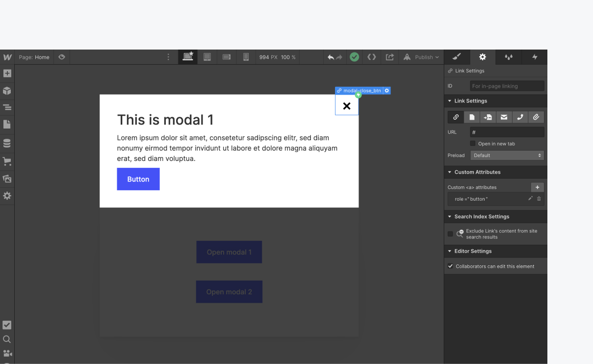
Task: Collapse the Custom Attributes section
Action: 495,172
